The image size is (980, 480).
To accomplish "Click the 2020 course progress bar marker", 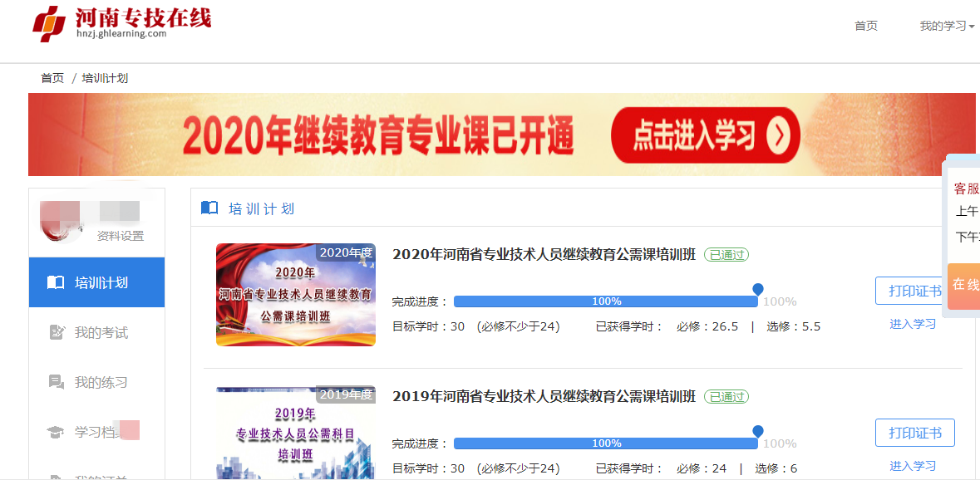I will click(x=757, y=289).
